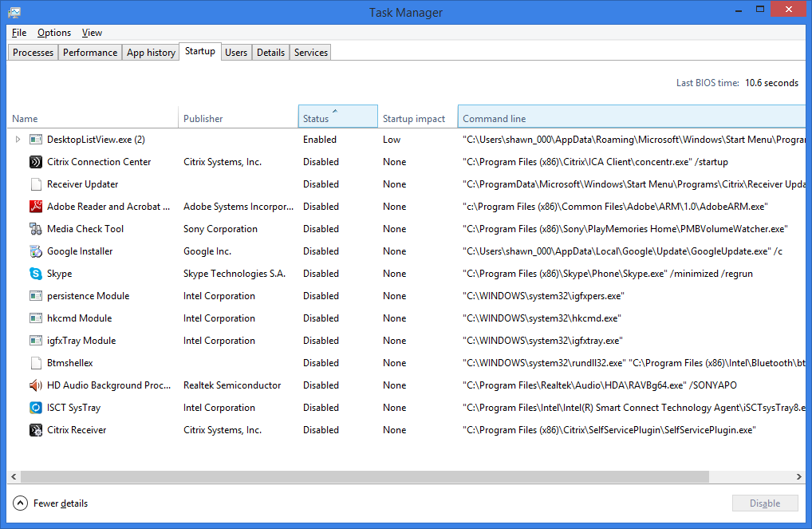
Task: Click the HD Audio Background Process speaker icon
Action: click(x=35, y=385)
